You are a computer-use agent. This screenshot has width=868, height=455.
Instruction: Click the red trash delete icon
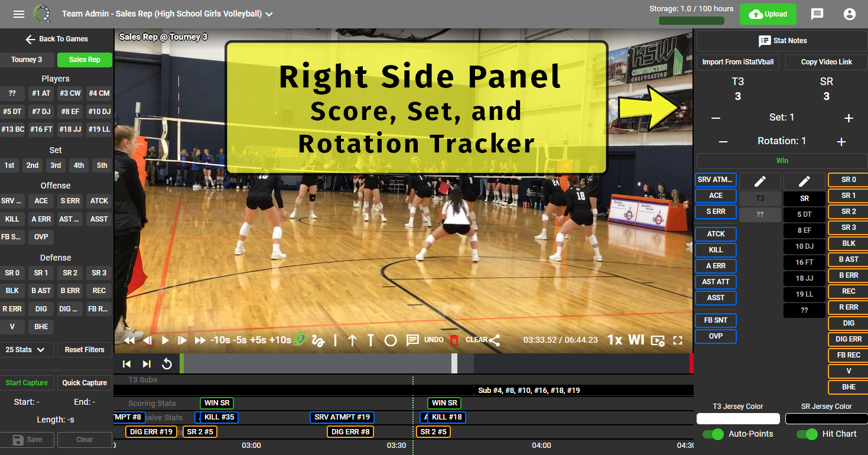coord(454,340)
